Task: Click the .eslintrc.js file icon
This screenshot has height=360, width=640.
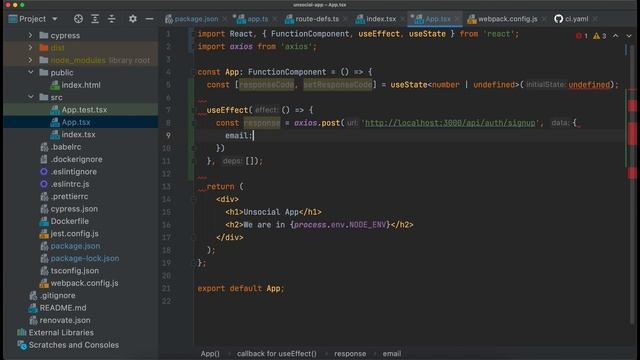Action: click(x=44, y=184)
